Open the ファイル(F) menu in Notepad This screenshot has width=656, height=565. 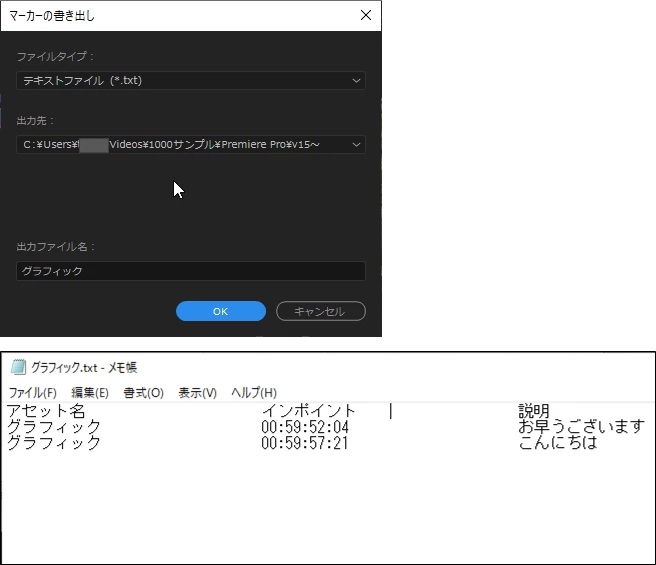(x=33, y=393)
